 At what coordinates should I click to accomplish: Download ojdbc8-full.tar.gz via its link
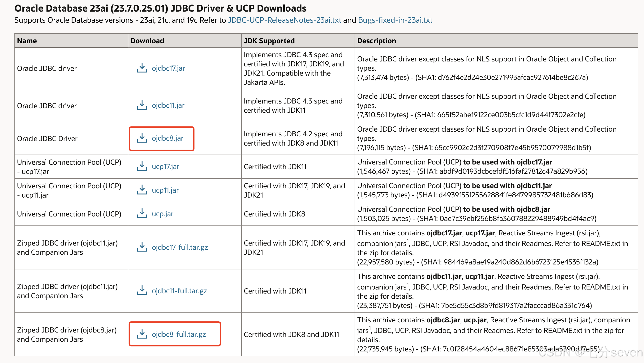(x=179, y=334)
